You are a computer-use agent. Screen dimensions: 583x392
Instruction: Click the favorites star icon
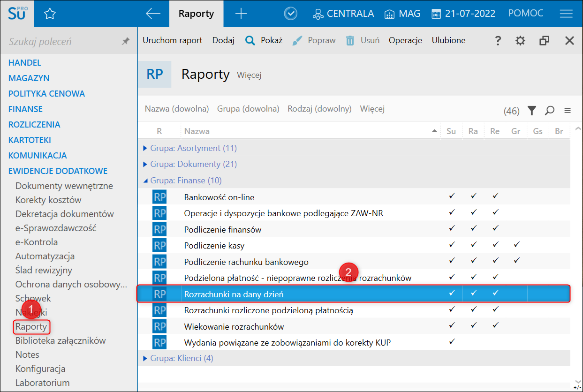[x=50, y=14]
